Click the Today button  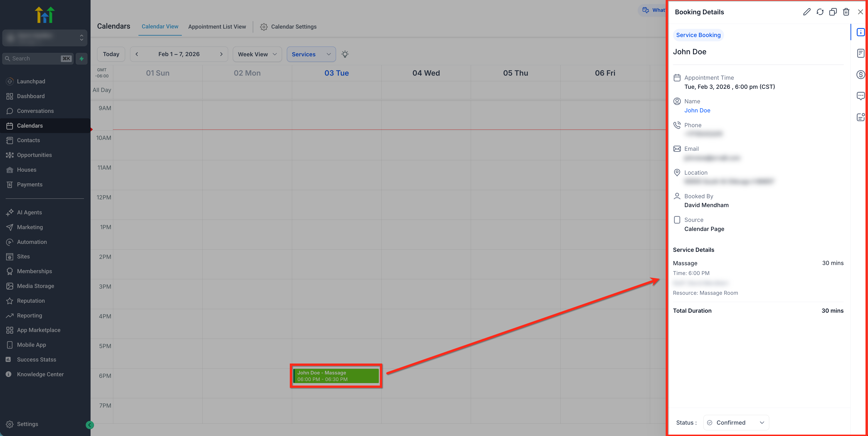click(111, 54)
